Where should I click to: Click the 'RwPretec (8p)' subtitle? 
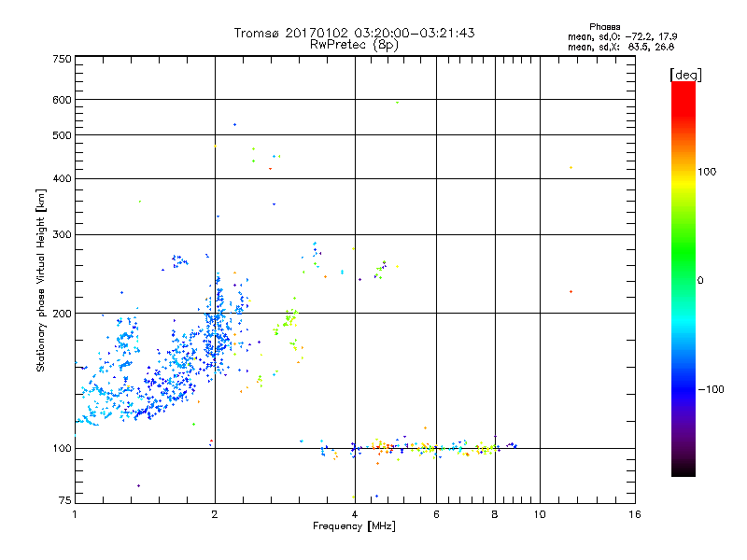click(354, 45)
